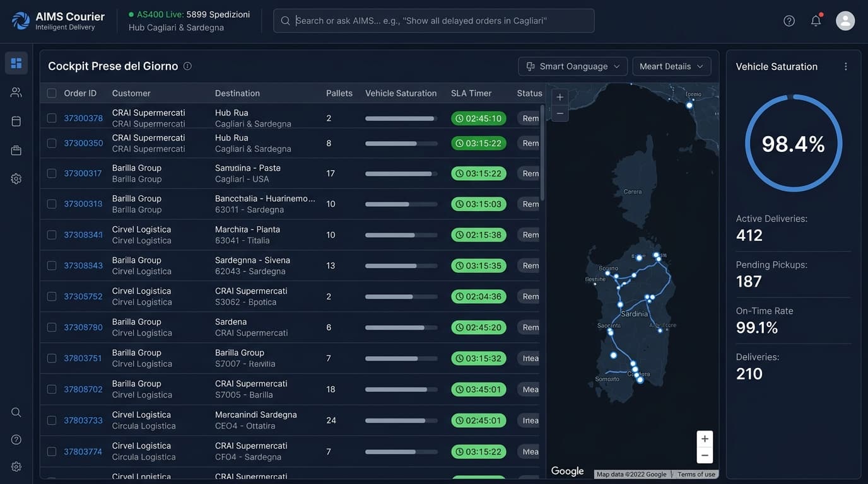
Task: Click SLA timer 02:15:38
Action: pos(479,234)
